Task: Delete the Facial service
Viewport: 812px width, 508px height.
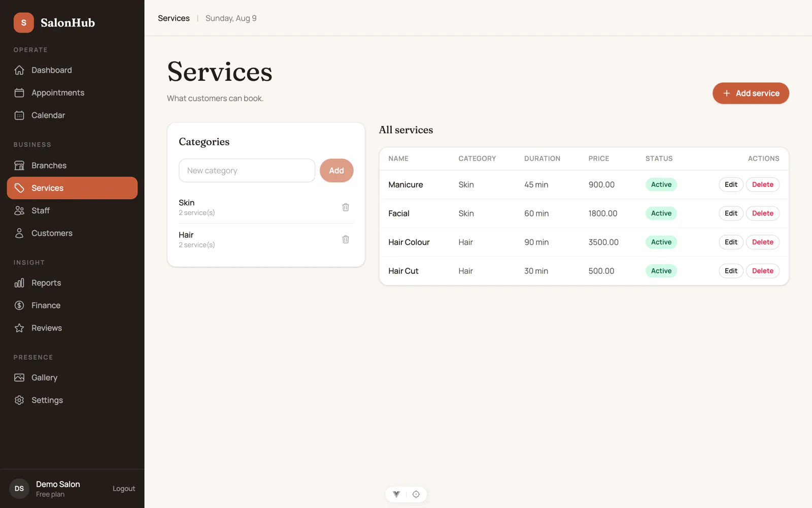Action: [763, 213]
